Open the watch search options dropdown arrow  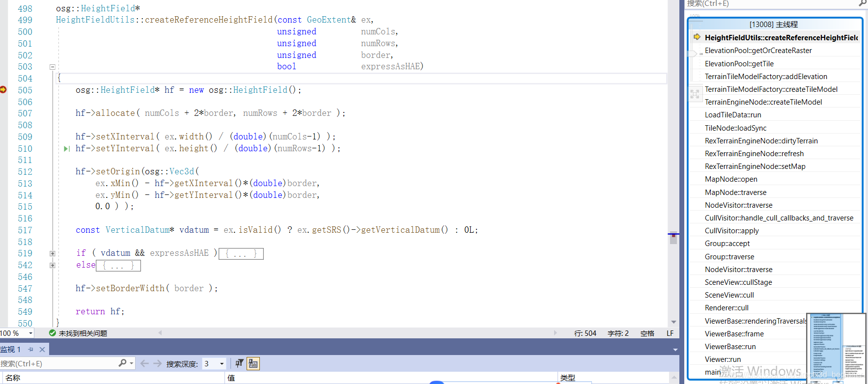pos(132,363)
